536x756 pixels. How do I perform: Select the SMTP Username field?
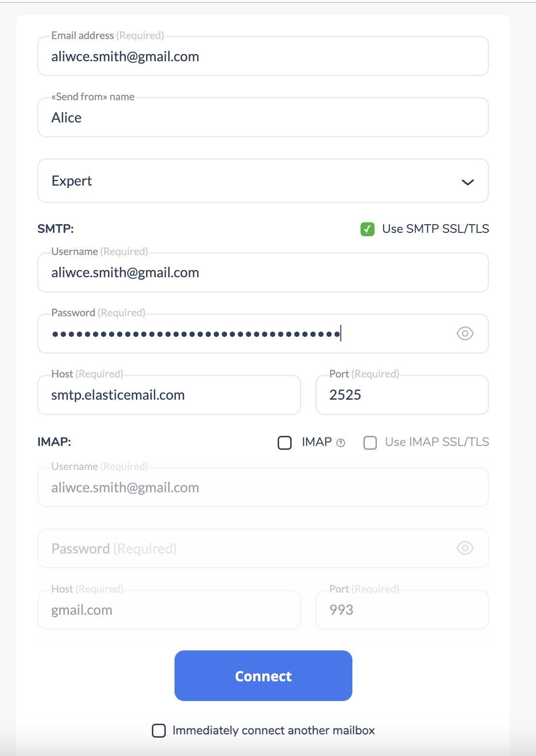coord(263,272)
